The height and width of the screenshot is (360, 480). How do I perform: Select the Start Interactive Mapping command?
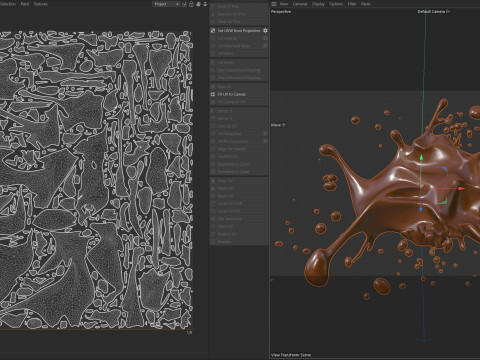[x=239, y=70]
